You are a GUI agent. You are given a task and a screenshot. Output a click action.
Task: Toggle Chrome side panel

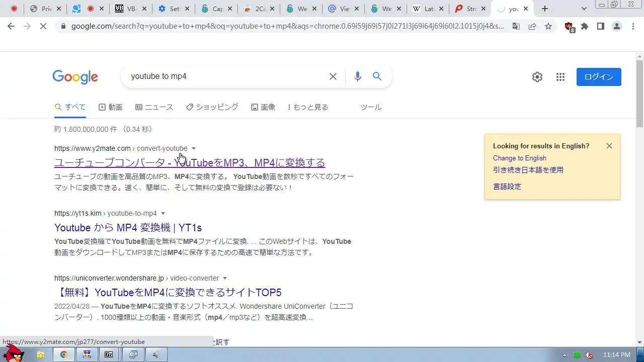click(x=601, y=26)
